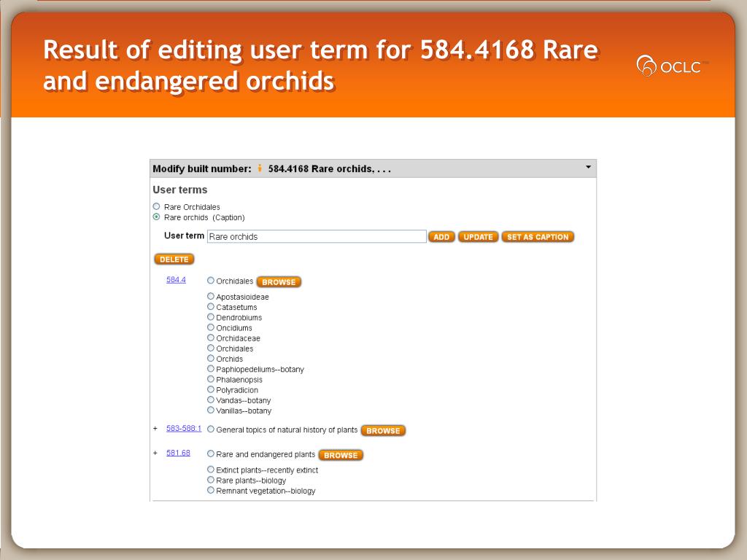Select the Rare plants--biology radio button
Screen dimensions: 747x560
[x=211, y=480]
